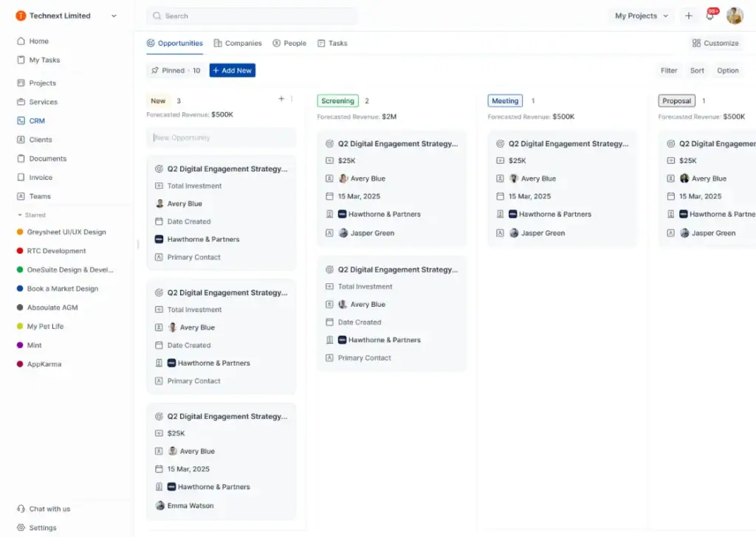Viewport: 756px width, 537px height.
Task: Click Emma Watson avatar in New column
Action: (x=160, y=505)
